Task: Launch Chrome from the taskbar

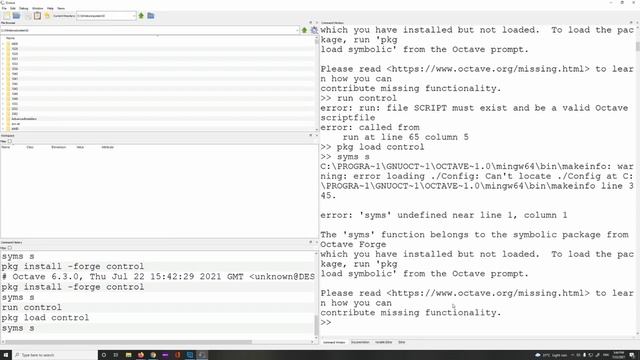Action: [153, 355]
